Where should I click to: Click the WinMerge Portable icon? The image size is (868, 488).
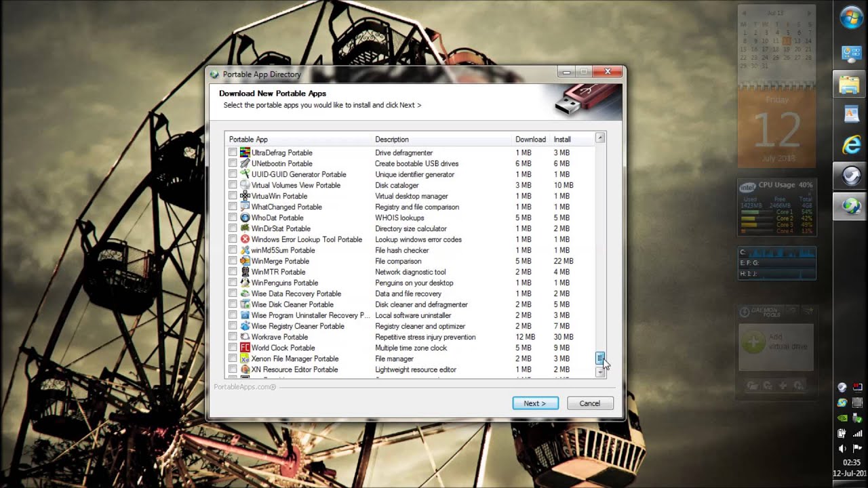coord(245,261)
